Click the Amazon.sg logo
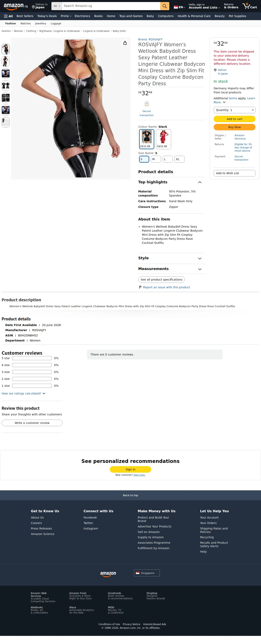Image resolution: width=261 pixels, height=644 pixels. 15,6
